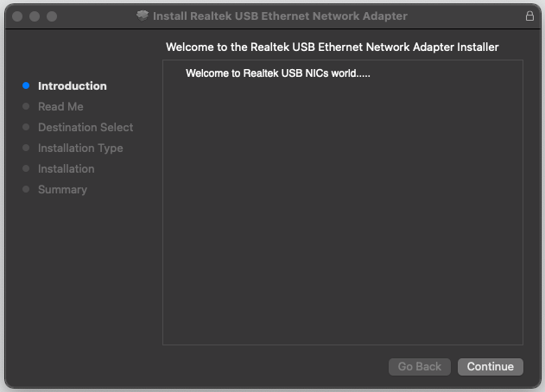This screenshot has width=545, height=392.
Task: Click the welcome text in the content pane
Action: 278,73
